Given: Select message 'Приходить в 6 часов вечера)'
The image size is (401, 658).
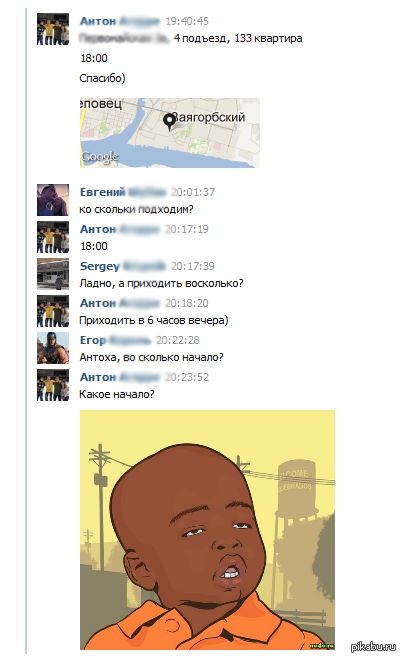Looking at the screenshot, I should (154, 321).
